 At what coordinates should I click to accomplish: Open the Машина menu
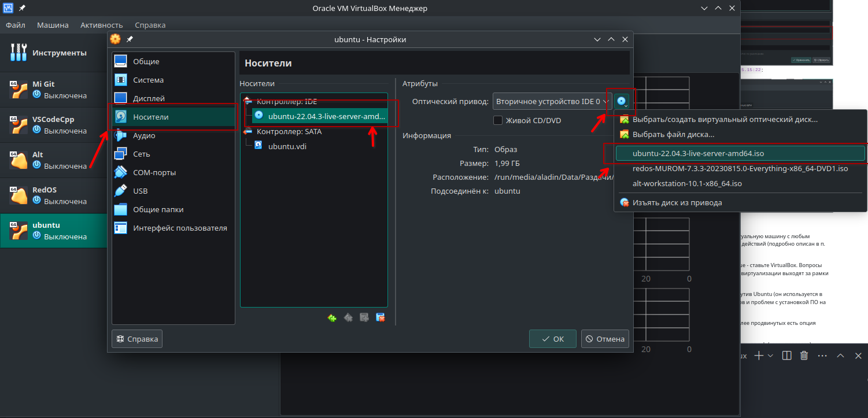pyautogui.click(x=53, y=25)
